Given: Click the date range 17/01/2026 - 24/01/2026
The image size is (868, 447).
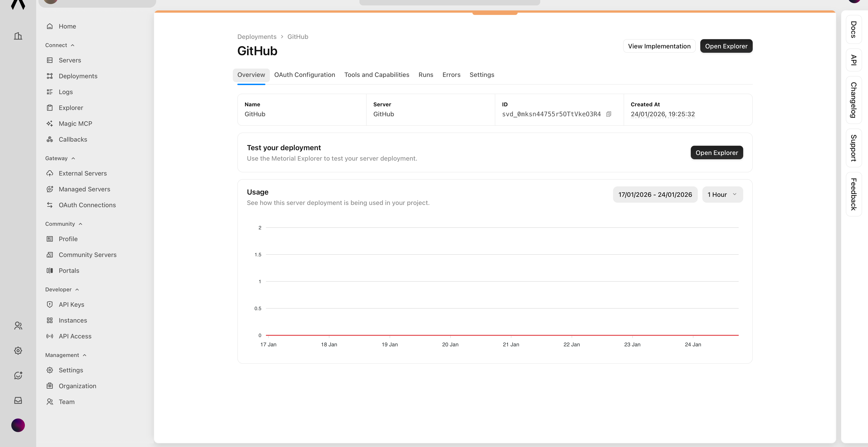Looking at the screenshot, I should pyautogui.click(x=655, y=195).
